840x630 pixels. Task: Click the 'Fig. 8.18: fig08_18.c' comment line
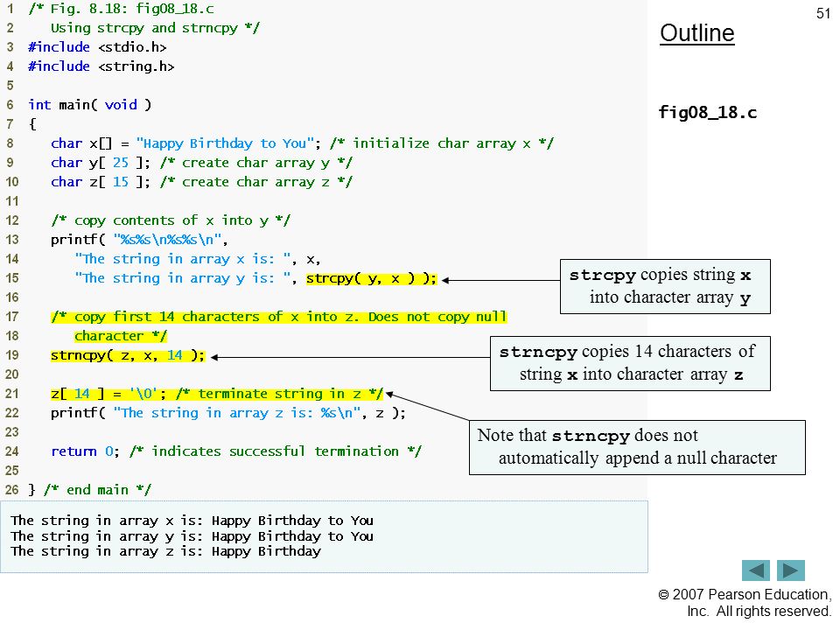point(121,9)
